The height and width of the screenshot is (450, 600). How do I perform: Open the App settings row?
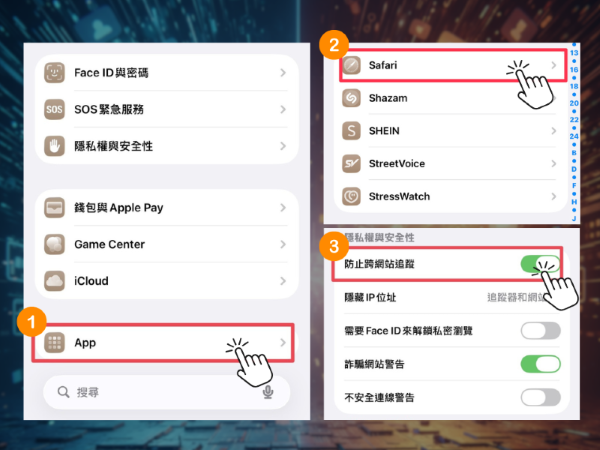tap(163, 342)
